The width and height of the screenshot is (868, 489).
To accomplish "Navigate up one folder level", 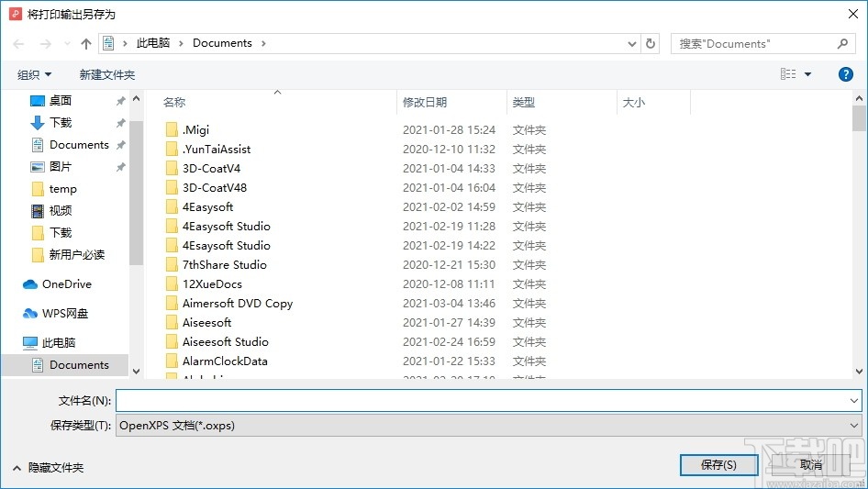I will coord(86,44).
